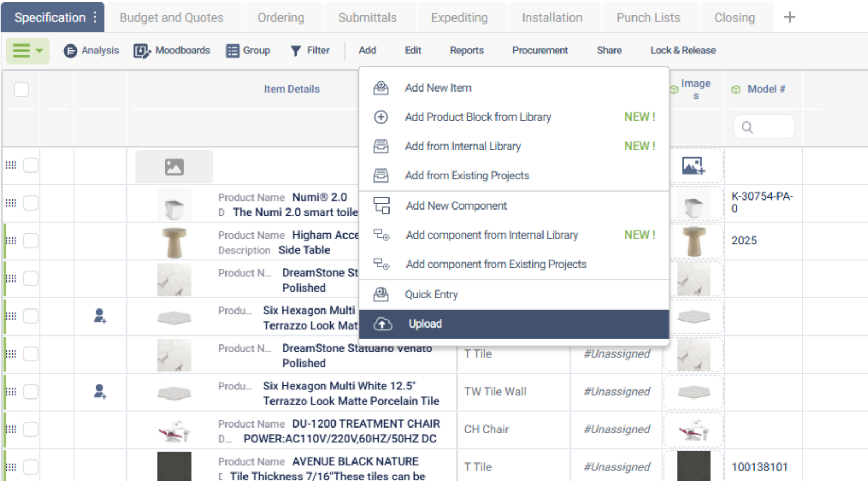Click the cube icon beside Images header

tap(674, 89)
